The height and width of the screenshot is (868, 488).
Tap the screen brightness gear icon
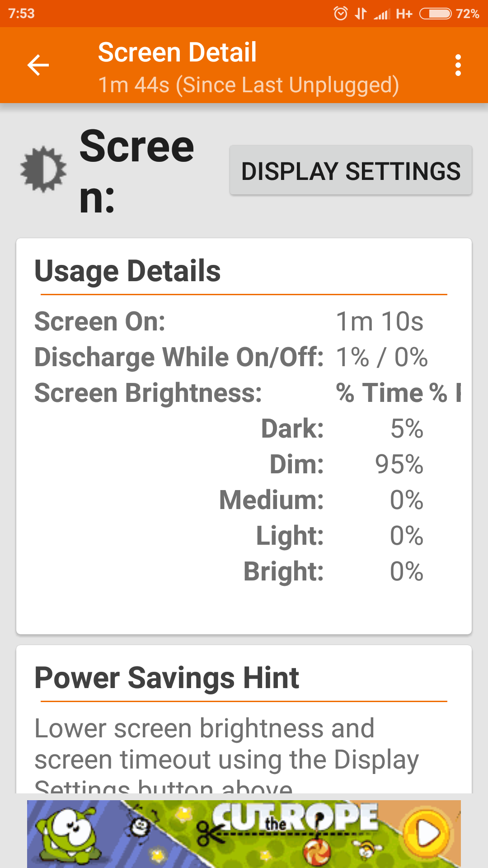43,170
